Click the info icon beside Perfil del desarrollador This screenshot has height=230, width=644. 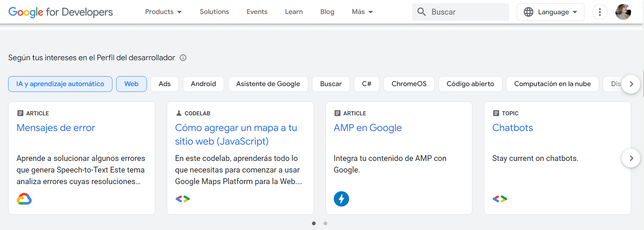tap(183, 57)
